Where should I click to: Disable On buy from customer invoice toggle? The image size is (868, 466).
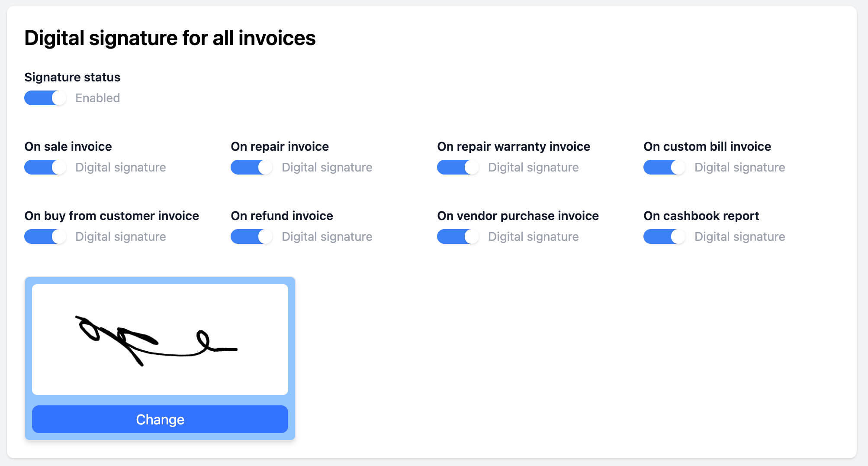45,236
